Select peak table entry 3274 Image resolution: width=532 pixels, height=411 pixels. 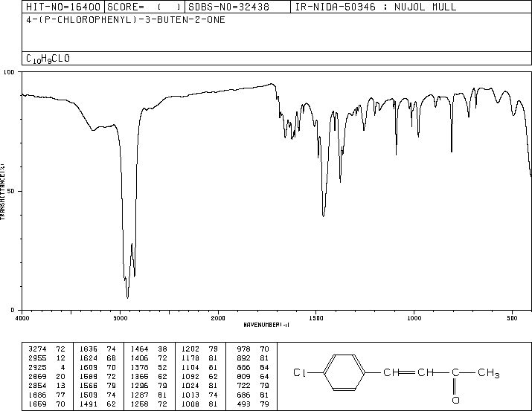(x=37, y=349)
